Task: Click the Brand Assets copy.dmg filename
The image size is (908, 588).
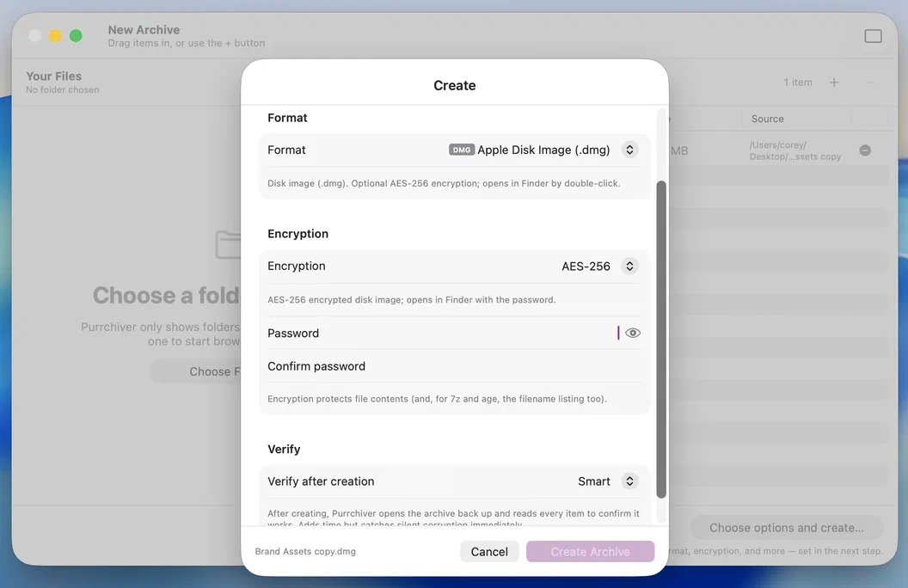Action: pyautogui.click(x=305, y=552)
